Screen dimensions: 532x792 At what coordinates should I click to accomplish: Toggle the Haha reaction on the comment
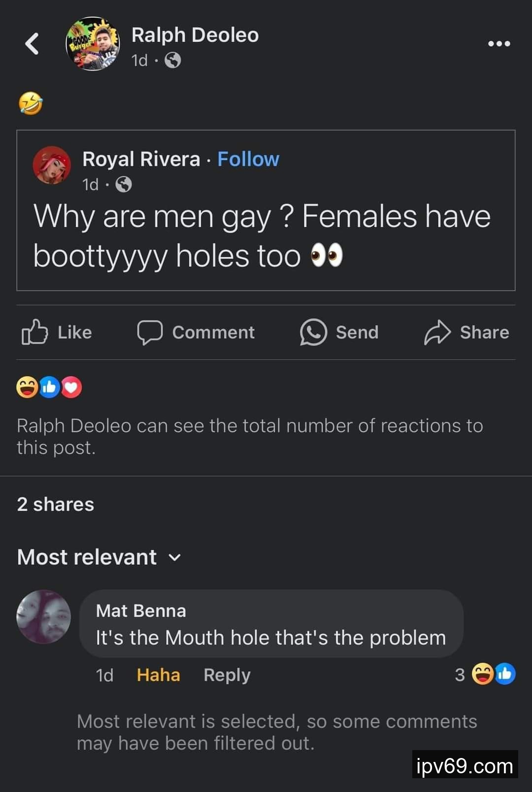(158, 675)
